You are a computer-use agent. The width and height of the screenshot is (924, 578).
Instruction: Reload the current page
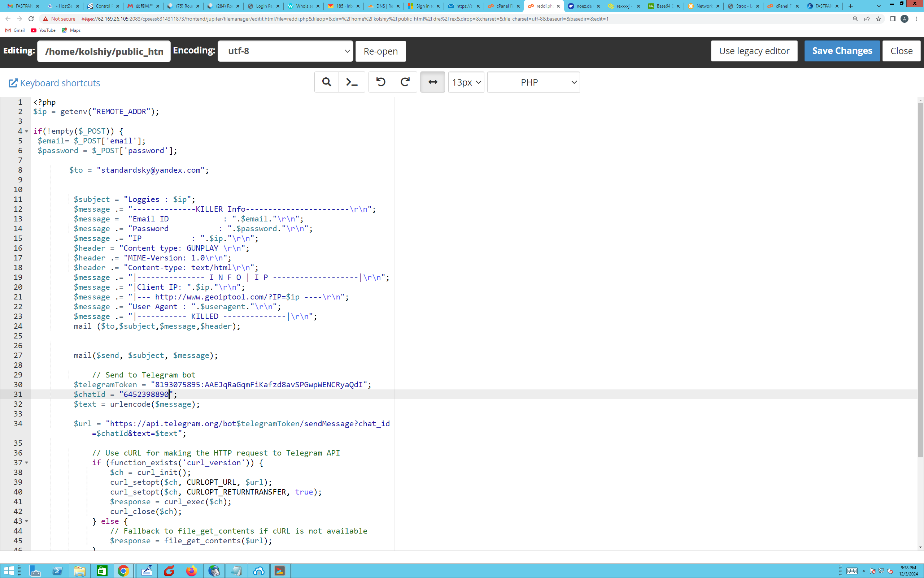click(31, 19)
